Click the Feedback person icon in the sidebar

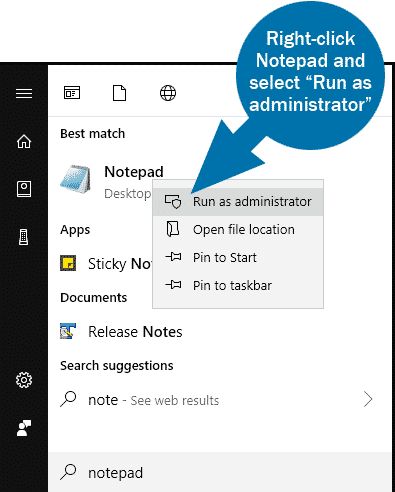point(24,428)
